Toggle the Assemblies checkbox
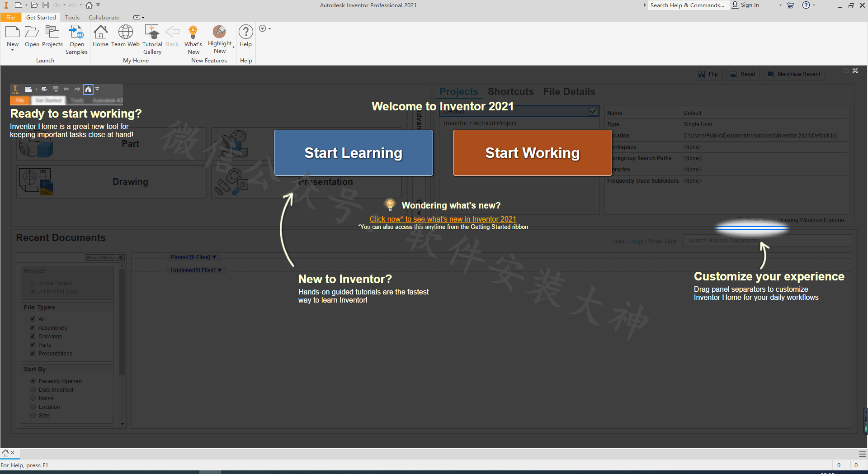This screenshot has width=868, height=474. 33,327
